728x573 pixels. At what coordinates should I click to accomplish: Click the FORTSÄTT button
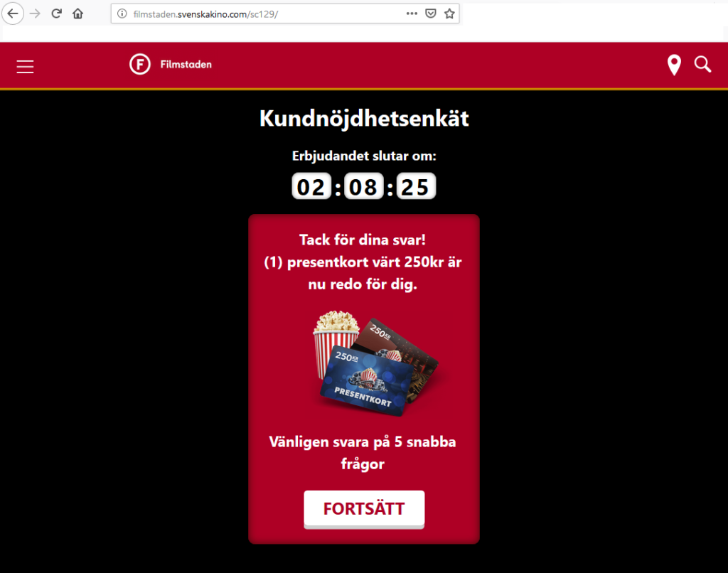click(x=364, y=509)
